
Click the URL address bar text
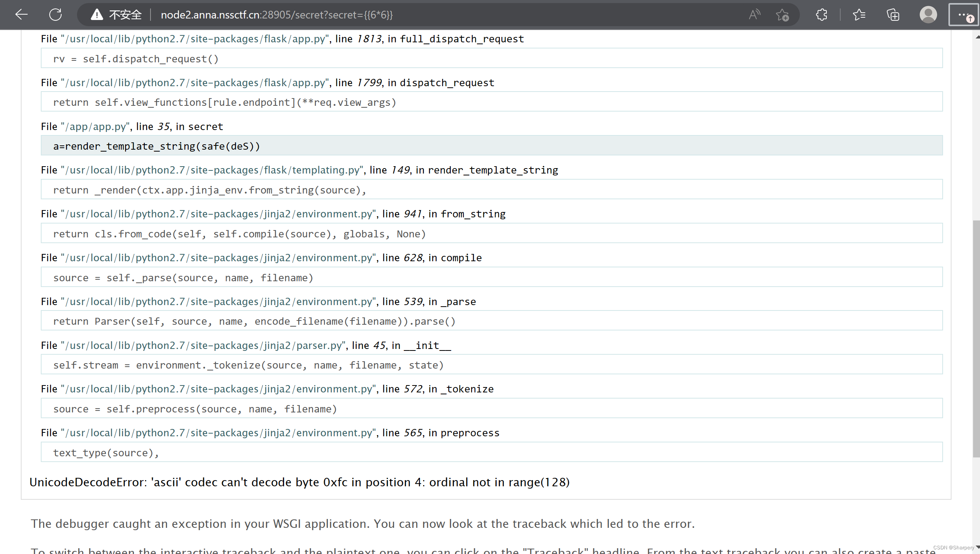(x=276, y=15)
